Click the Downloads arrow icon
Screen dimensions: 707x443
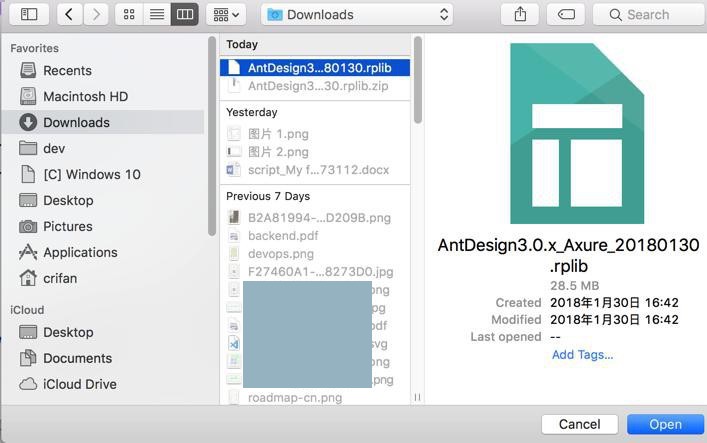(x=28, y=122)
